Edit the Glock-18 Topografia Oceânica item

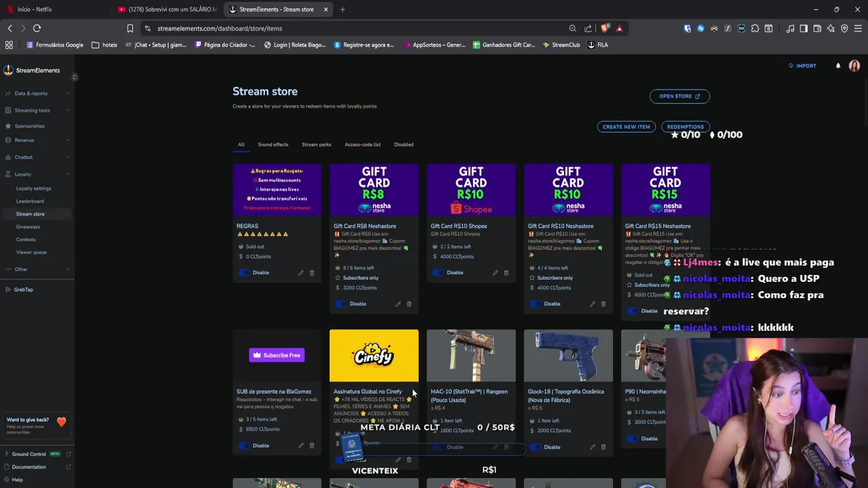(x=593, y=447)
